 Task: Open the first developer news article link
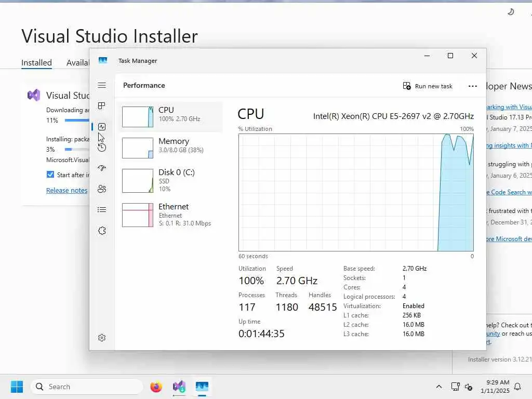[509, 107]
